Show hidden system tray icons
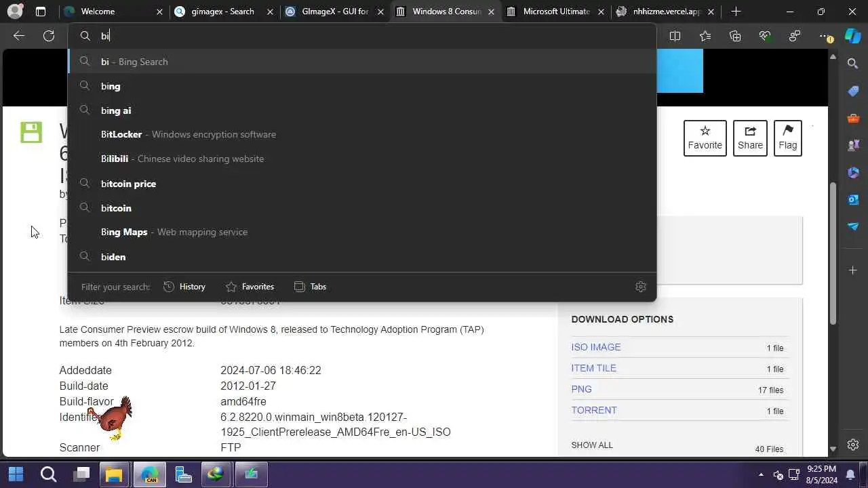Viewport: 868px width, 488px height. [761, 474]
